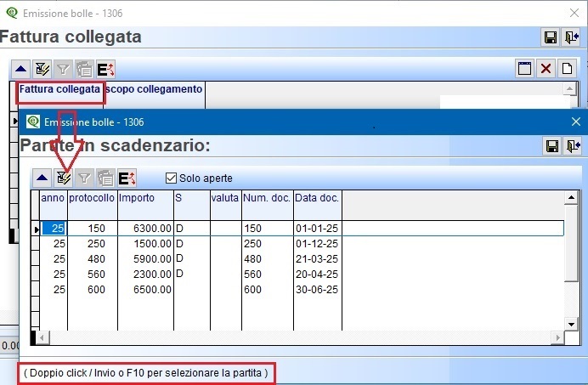Screen dimensions: 588x385
Task: Select the row with protocollo 250
Action: 86,243
